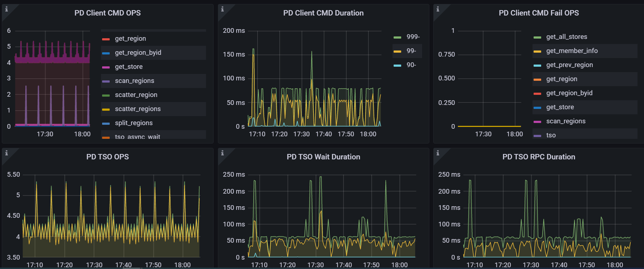This screenshot has width=644, height=269.
Task: Open info icon of PD Client CMD Duration panel
Action: (222, 9)
